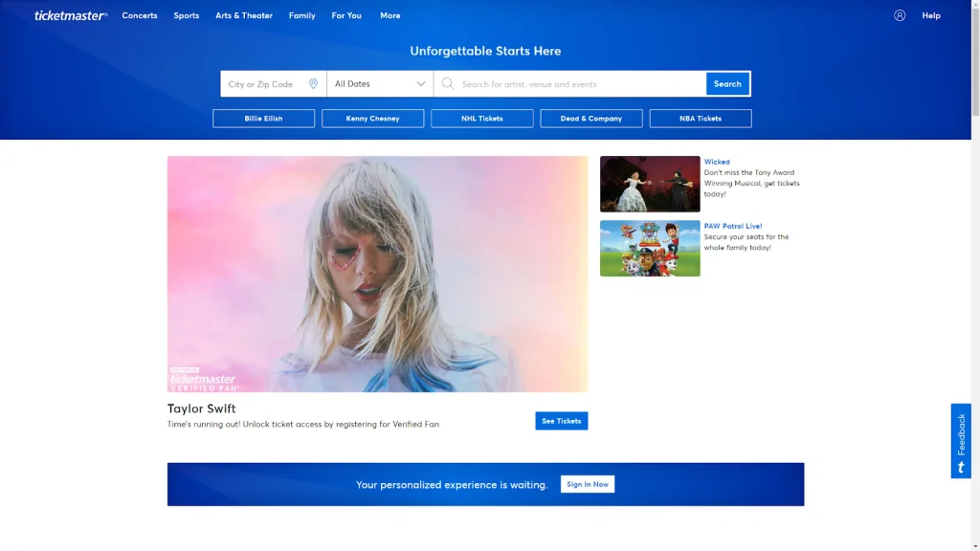Click the Ticketmaster logo
Image resolution: width=980 pixels, height=551 pixels.
pos(71,15)
